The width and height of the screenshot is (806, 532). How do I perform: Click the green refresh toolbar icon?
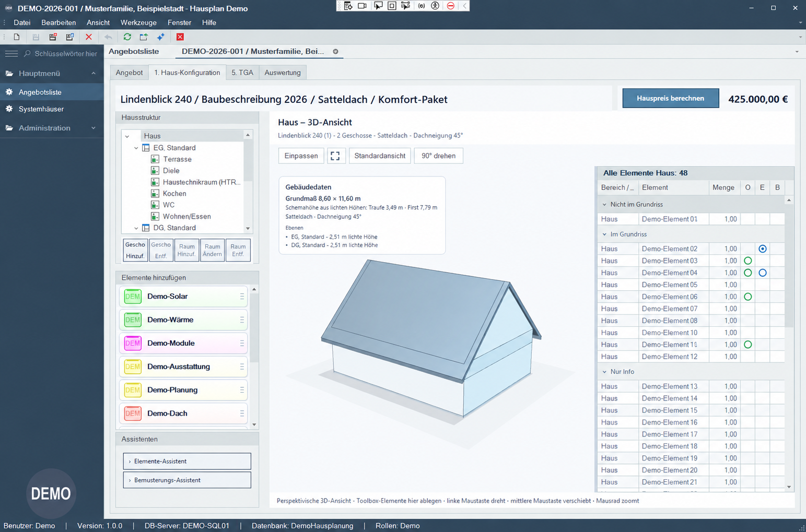[127, 37]
